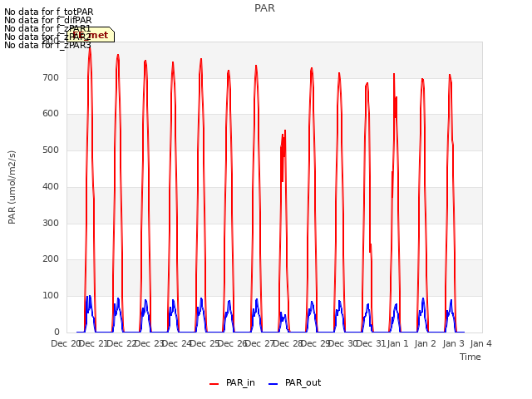Click the 'No data for f_totPAR' message
Screen dimensions: 532x399
coord(48,12)
